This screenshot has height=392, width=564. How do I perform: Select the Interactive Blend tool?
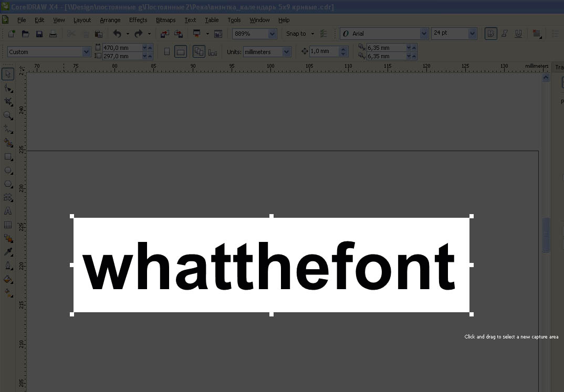coord(8,238)
